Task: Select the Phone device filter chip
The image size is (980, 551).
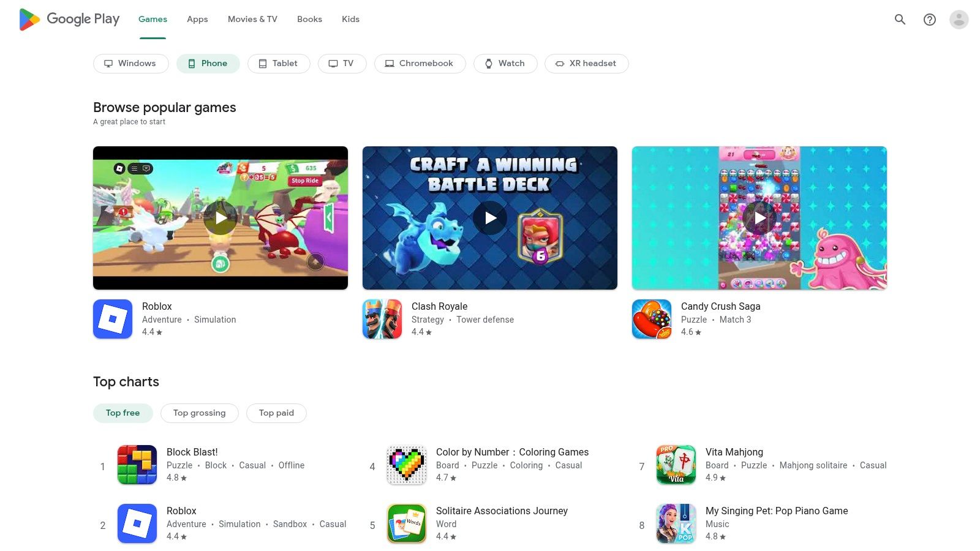Action: click(208, 64)
